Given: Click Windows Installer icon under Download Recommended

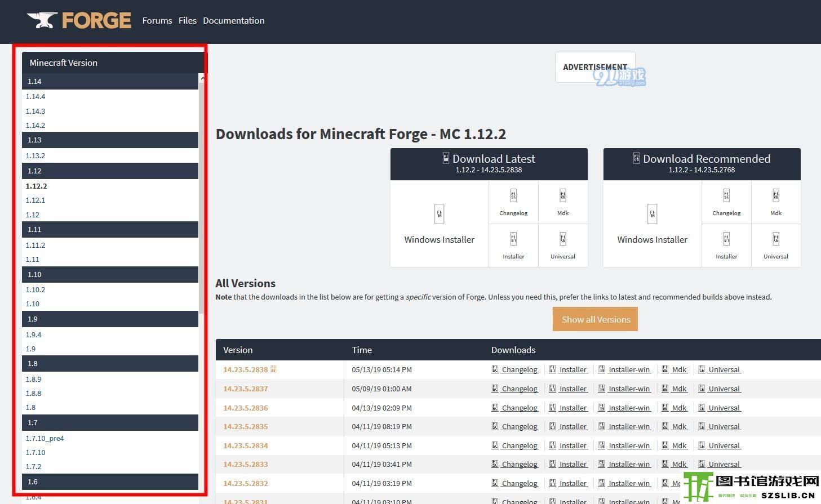Looking at the screenshot, I should point(653,214).
